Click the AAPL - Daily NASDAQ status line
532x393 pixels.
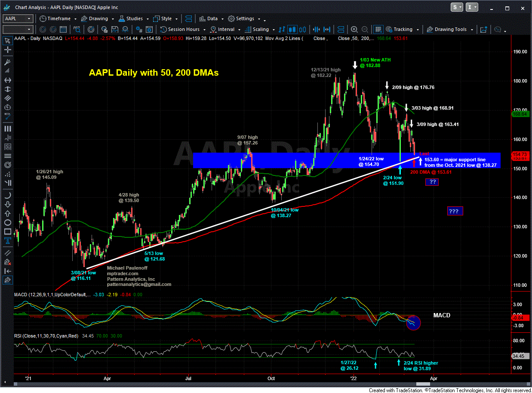tap(38, 38)
